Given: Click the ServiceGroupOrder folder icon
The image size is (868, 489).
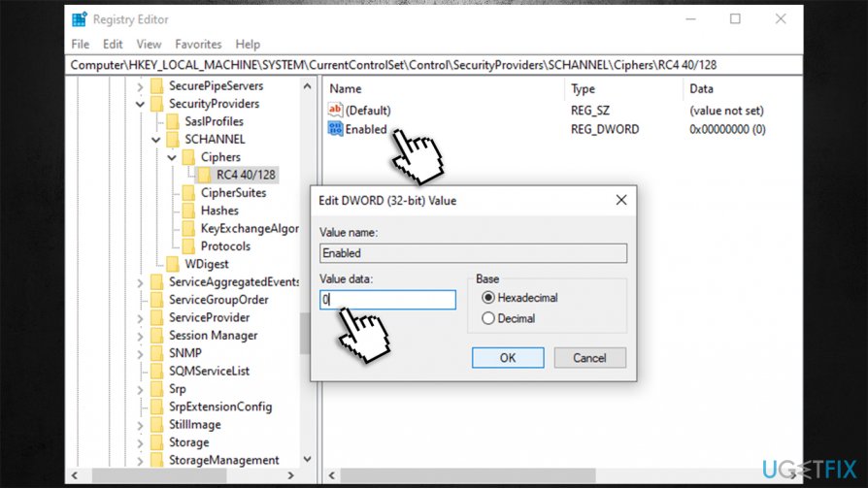Looking at the screenshot, I should 157,299.
